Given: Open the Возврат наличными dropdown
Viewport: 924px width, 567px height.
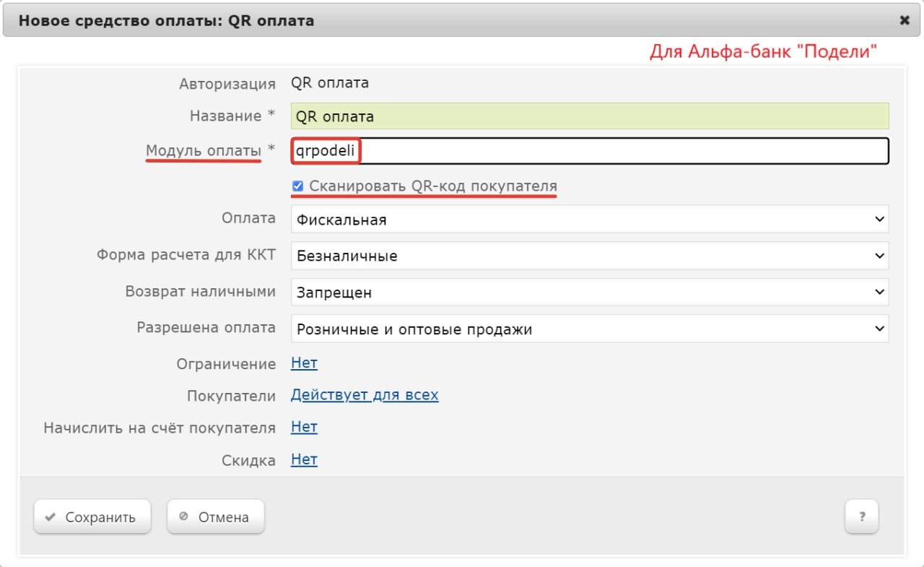Looking at the screenshot, I should (589, 293).
